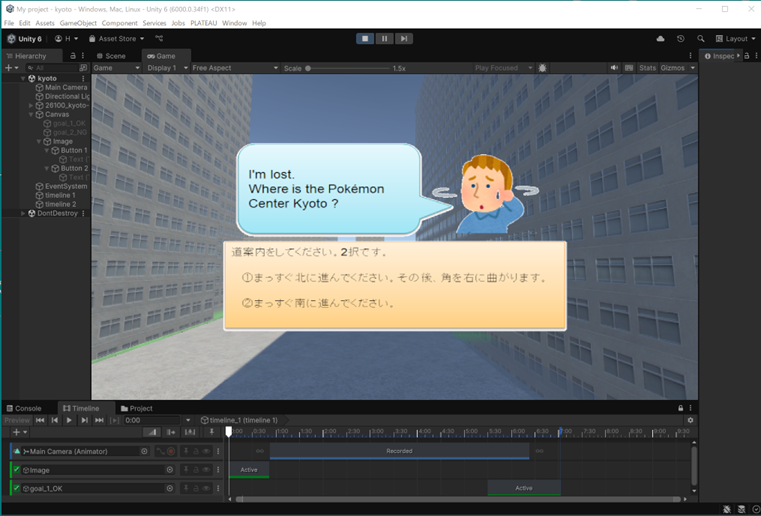Screen dimensions: 761x516
Task: Lock the Image track
Action: (x=196, y=470)
